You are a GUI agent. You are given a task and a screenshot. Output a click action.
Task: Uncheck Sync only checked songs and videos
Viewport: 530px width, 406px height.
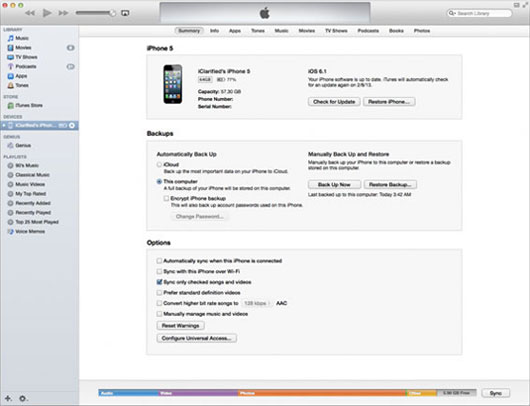tap(159, 282)
